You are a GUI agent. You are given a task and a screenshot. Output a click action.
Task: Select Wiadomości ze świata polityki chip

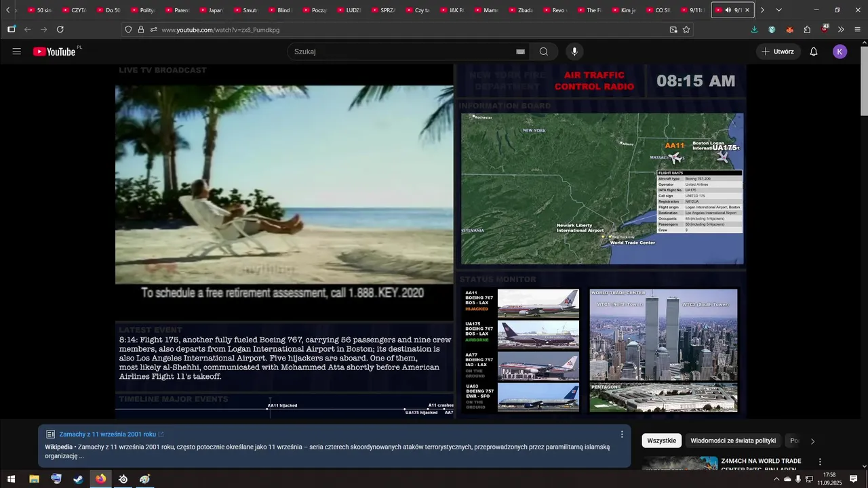click(x=733, y=441)
